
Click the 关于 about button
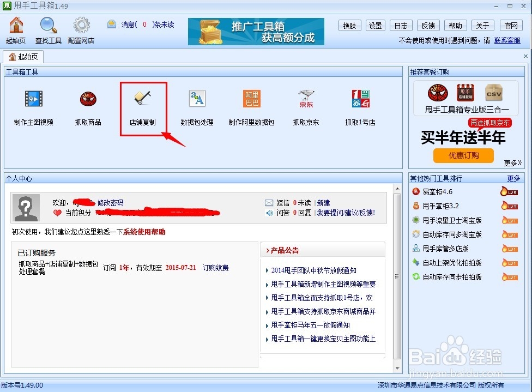(482, 26)
